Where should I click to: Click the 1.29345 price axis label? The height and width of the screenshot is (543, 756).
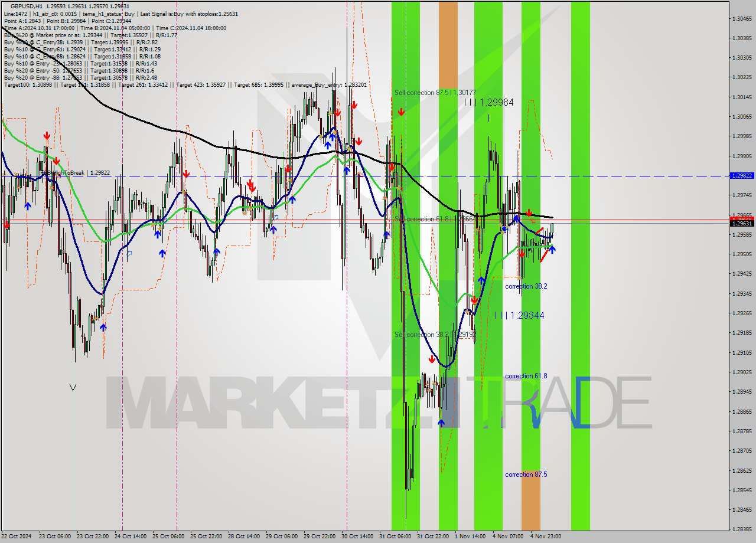(742, 293)
